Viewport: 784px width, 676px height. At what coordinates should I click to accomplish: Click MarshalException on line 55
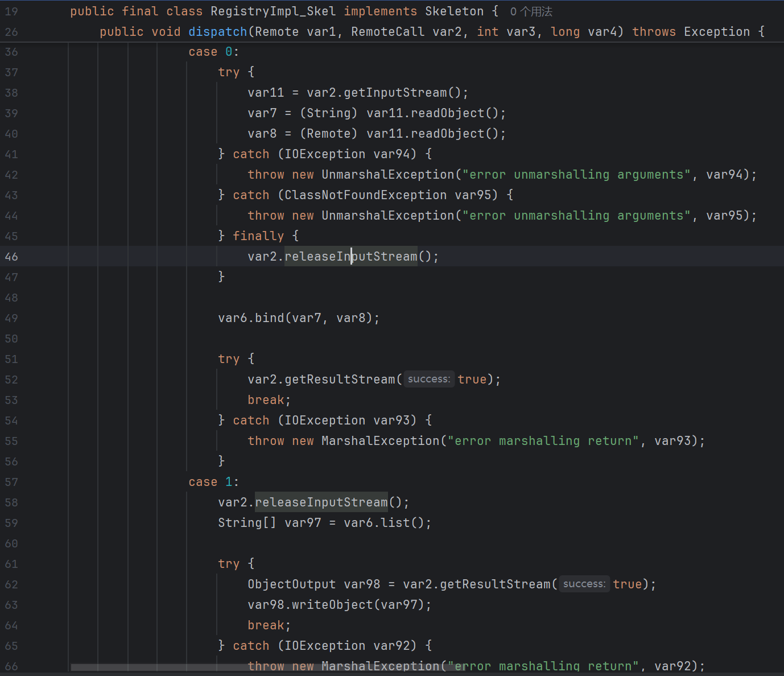point(380,441)
